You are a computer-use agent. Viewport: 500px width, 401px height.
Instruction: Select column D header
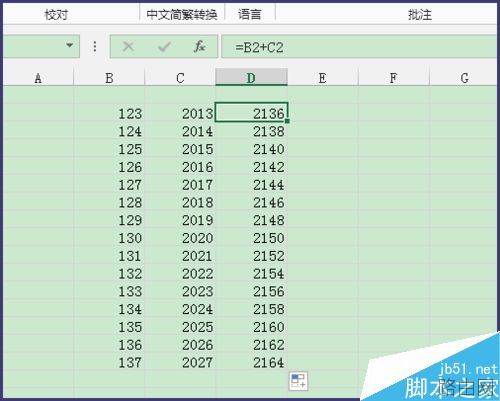tap(251, 77)
